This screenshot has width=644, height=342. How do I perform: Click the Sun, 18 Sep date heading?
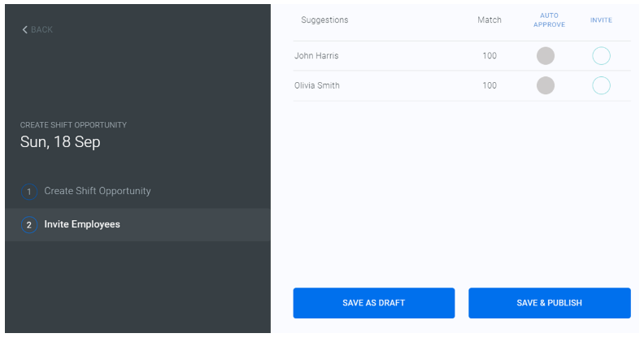pyautogui.click(x=60, y=142)
